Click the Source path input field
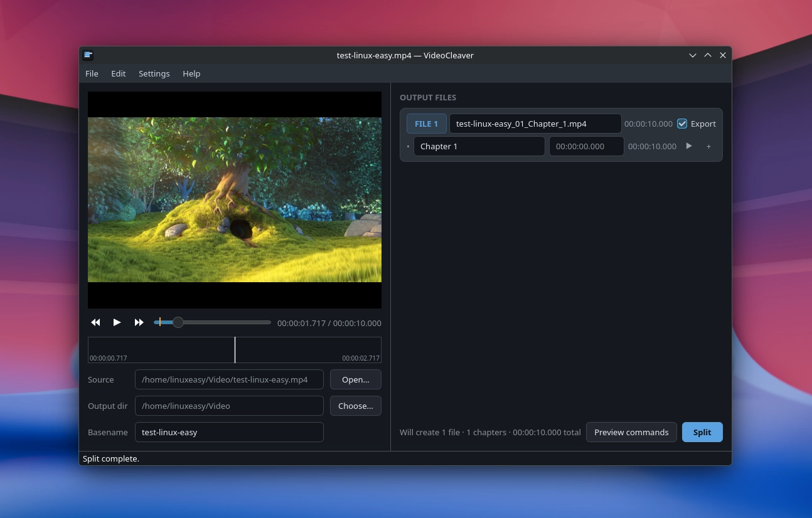The image size is (812, 518). click(229, 379)
